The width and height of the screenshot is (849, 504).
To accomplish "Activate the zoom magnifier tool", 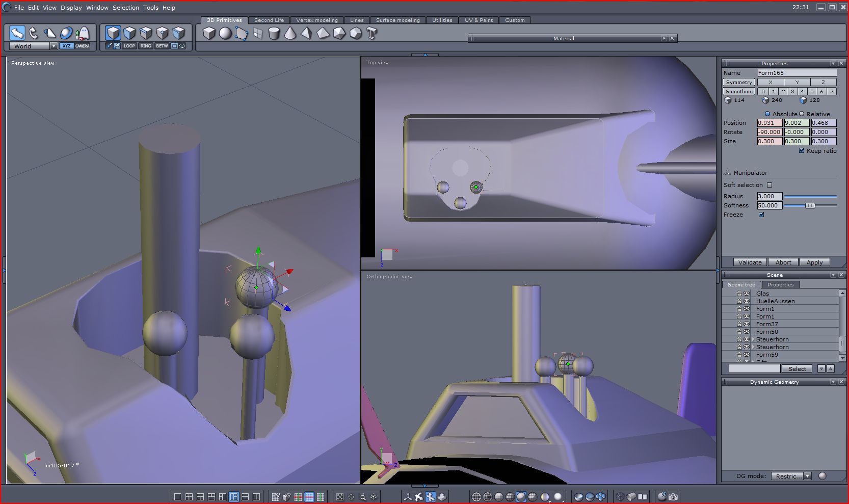I will [x=362, y=497].
